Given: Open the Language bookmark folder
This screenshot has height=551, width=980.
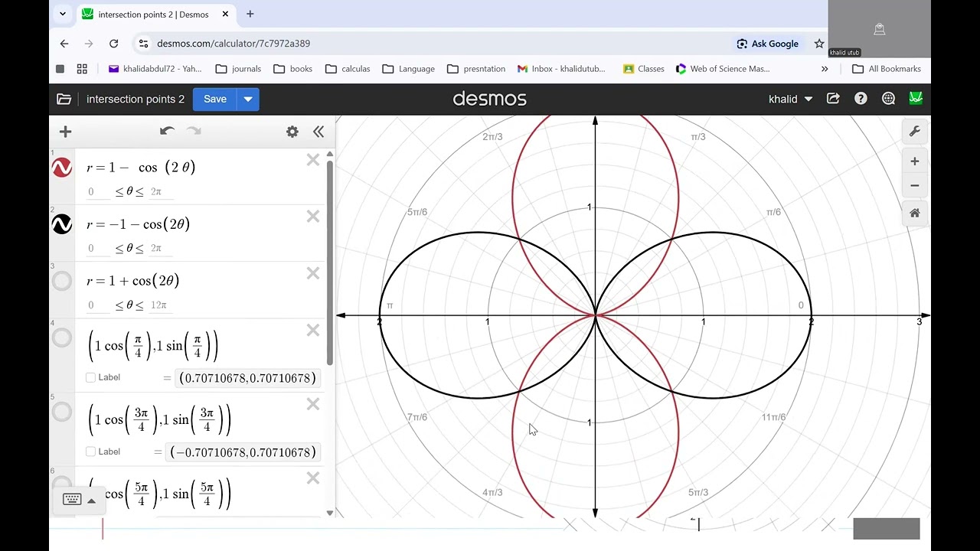Looking at the screenshot, I should pos(408,69).
